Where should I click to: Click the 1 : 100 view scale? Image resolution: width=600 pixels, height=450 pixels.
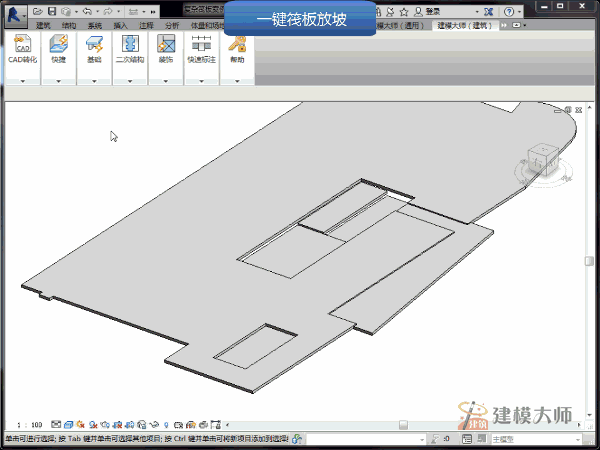click(29, 425)
